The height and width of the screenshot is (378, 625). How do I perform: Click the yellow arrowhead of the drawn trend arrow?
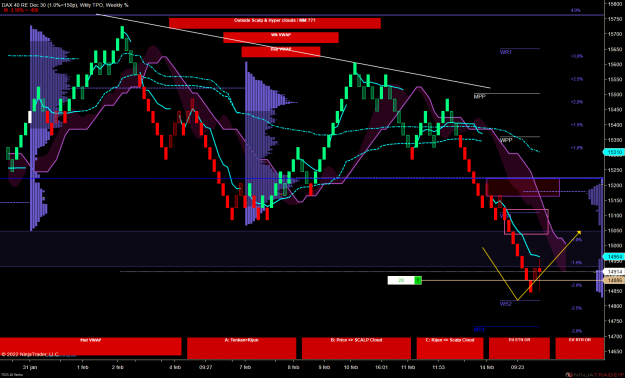point(579,232)
